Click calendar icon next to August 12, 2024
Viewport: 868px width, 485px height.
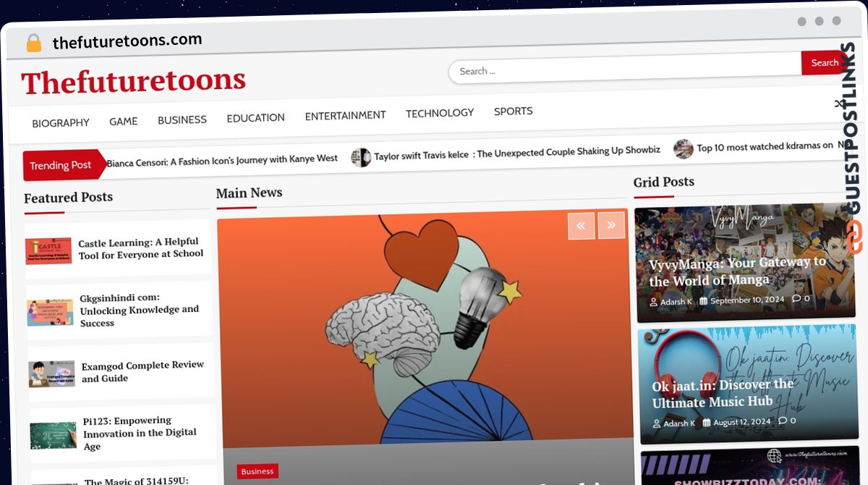(x=706, y=423)
